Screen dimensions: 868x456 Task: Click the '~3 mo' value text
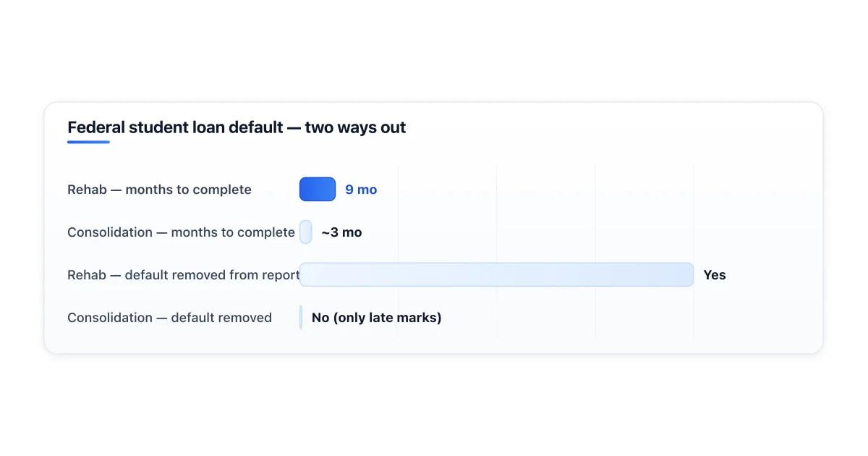tap(341, 232)
